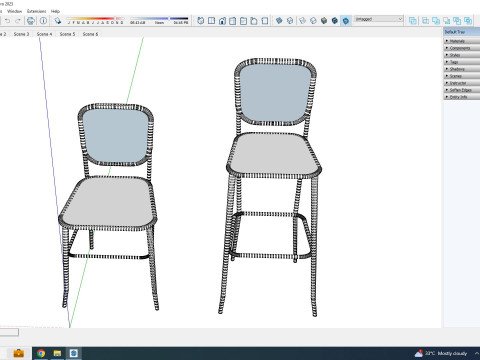The height and width of the screenshot is (360, 480).
Task: Toggle the Show/Hide Shadows icon
Action: click(58, 21)
